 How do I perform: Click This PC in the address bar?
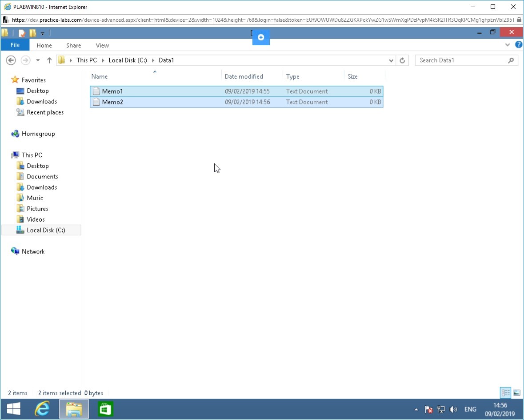[87, 60]
